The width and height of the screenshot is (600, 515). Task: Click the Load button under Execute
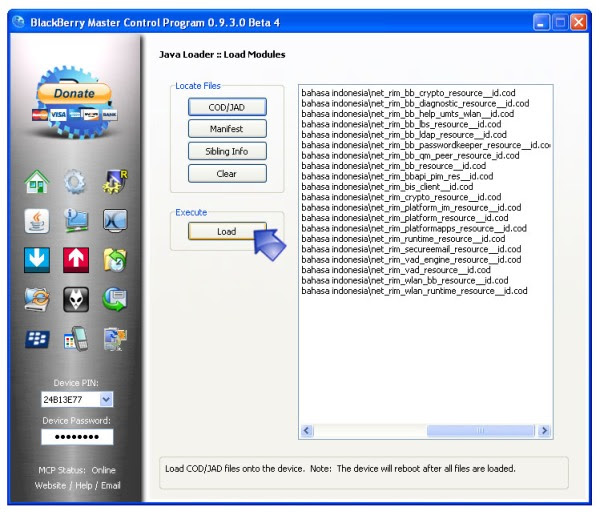pos(227,231)
